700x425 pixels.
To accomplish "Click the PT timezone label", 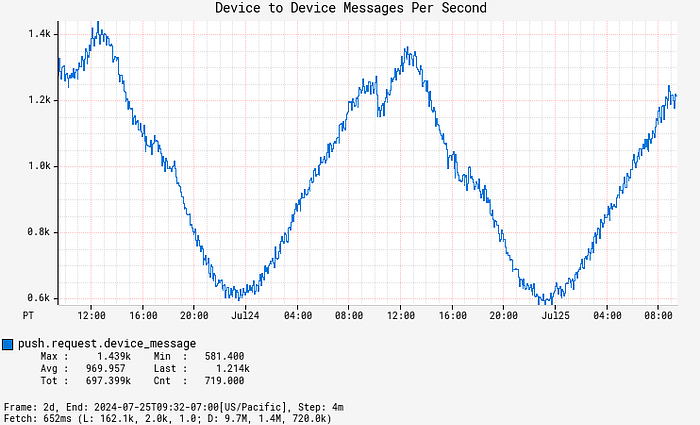I will pyautogui.click(x=28, y=316).
